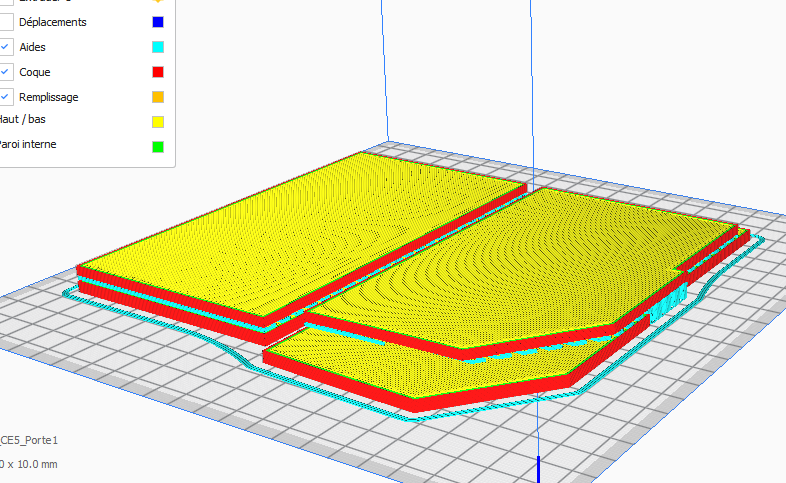Select the Remplissage label text

pos(49,98)
